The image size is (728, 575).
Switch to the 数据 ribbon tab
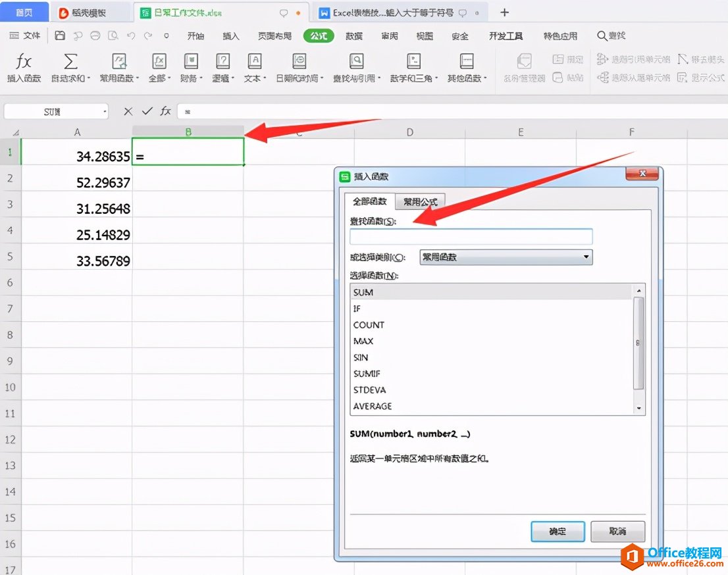(x=354, y=36)
